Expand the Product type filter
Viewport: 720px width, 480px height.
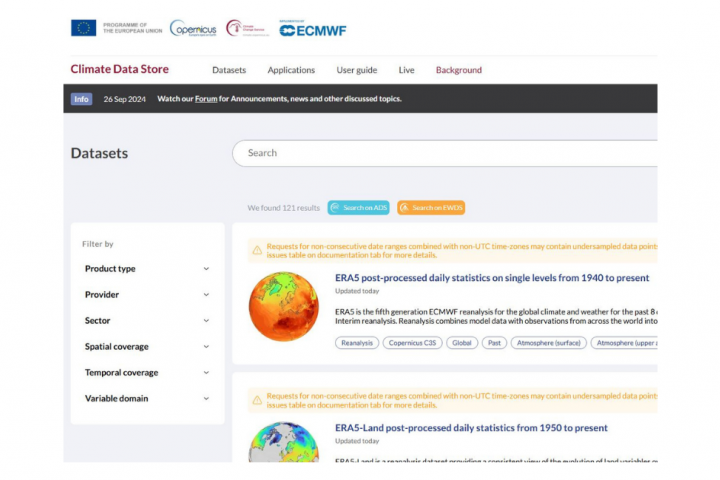click(147, 269)
